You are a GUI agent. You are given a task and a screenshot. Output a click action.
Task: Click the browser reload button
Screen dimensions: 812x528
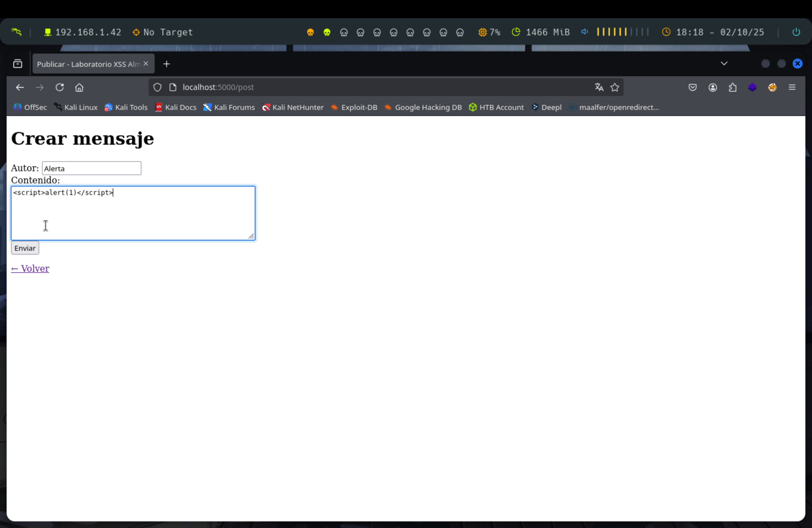[60, 87]
